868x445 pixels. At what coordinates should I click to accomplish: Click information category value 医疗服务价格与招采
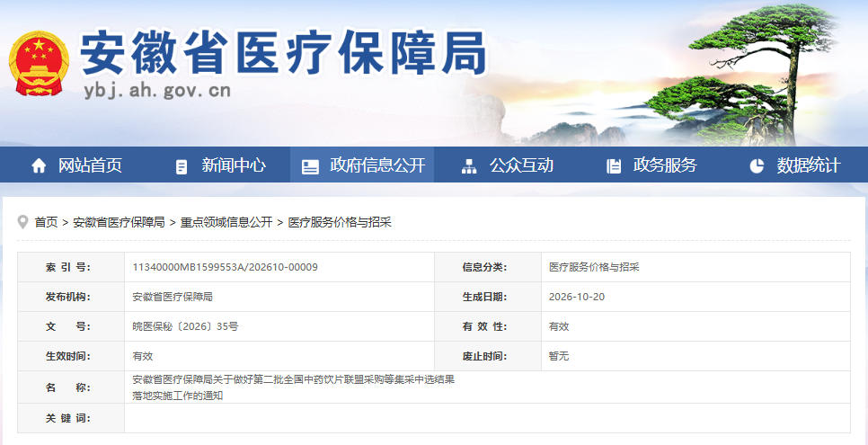pos(594,267)
